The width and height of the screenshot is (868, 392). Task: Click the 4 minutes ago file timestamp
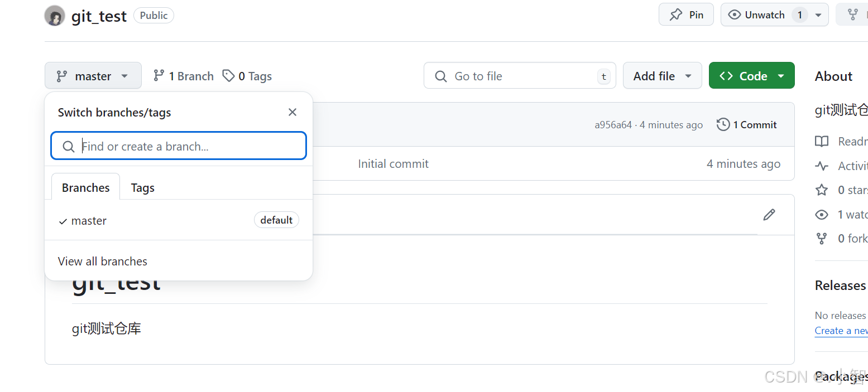click(x=744, y=164)
